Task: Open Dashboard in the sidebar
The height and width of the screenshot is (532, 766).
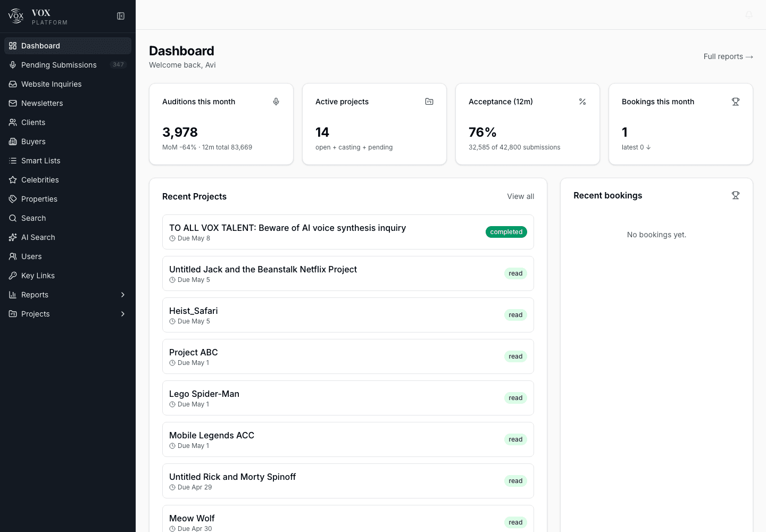Action: pos(68,46)
